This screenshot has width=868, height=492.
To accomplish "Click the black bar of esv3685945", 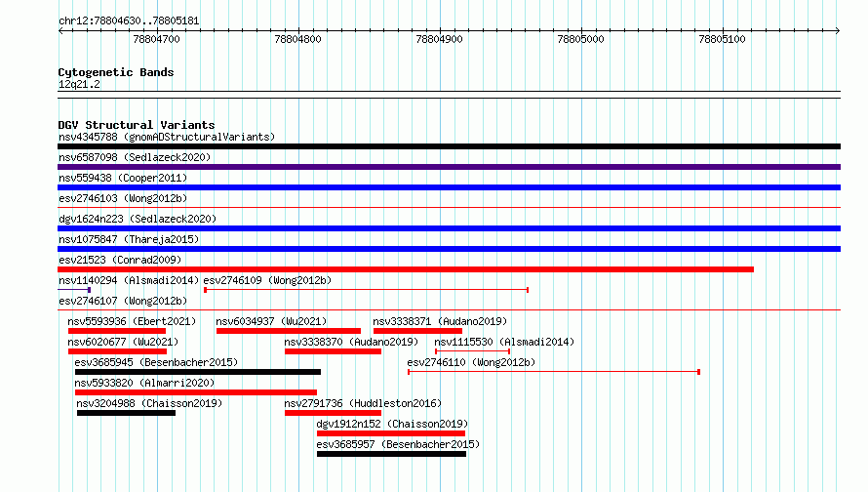I will click(198, 372).
